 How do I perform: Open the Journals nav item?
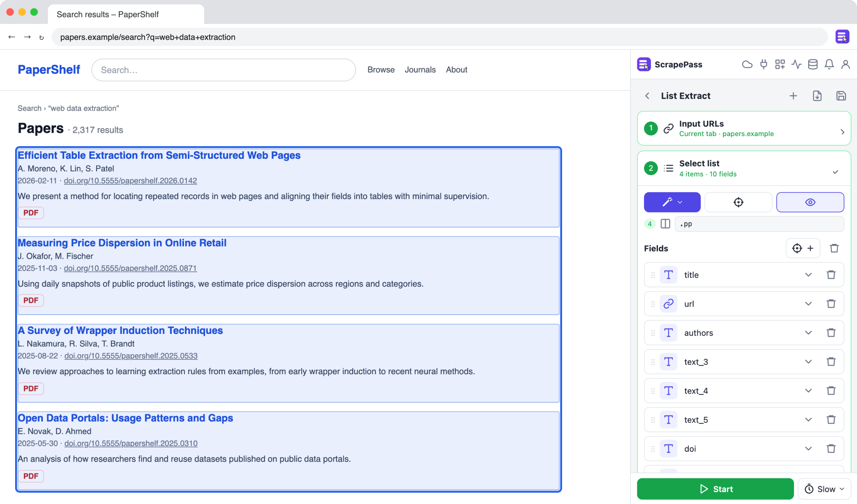tap(420, 70)
